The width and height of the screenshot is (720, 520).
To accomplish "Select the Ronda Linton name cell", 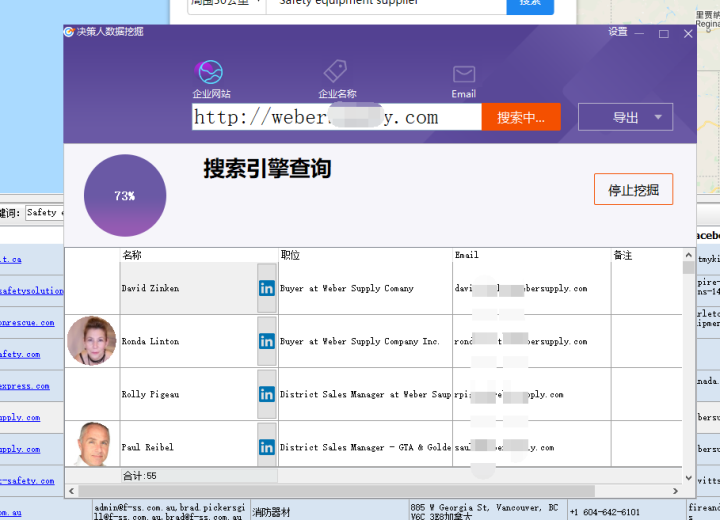I will [188, 341].
